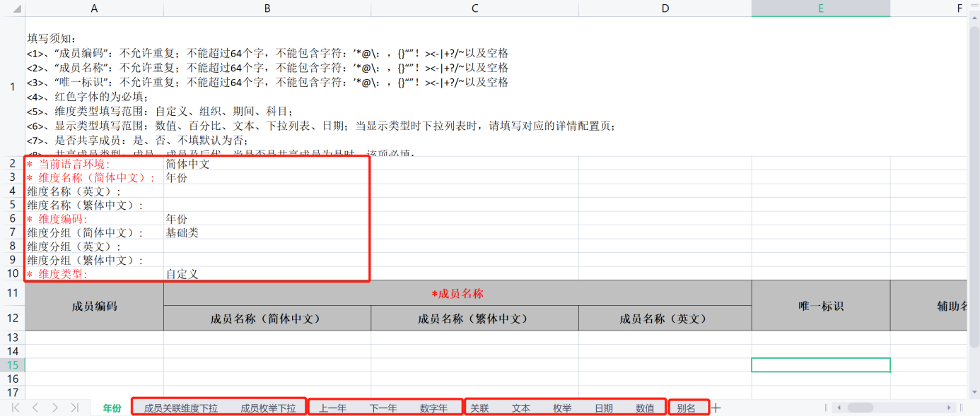This screenshot has height=416, width=980.
Task: Click the horizontal scrollbar right arrow
Action: click(949, 408)
